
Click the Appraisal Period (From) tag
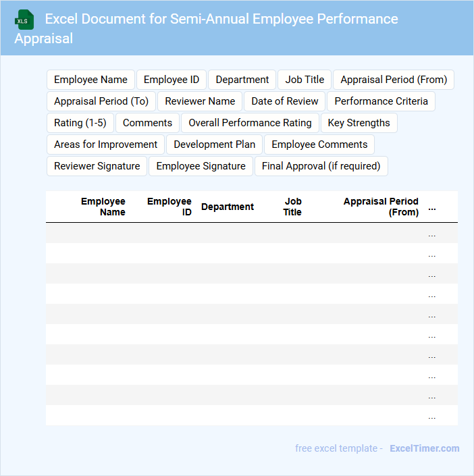click(x=394, y=80)
